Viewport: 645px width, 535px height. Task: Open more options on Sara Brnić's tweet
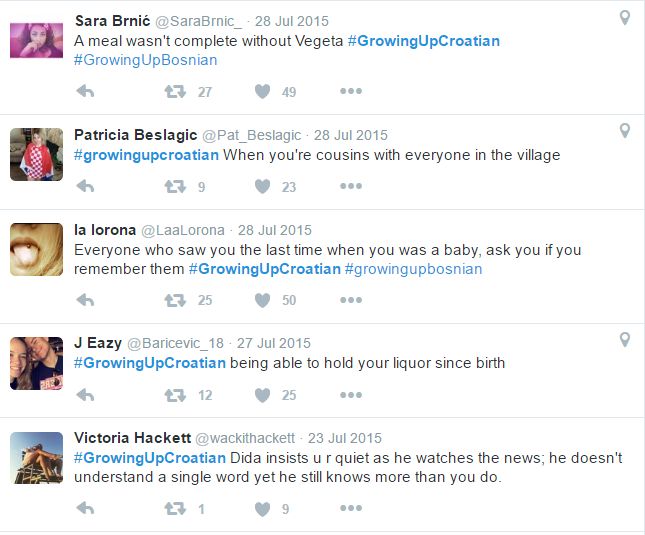(x=350, y=92)
